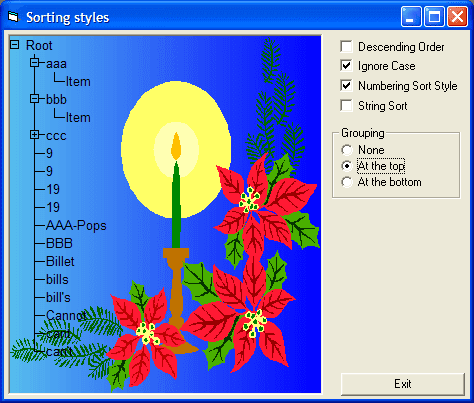Select Item under the aaa node
The height and width of the screenshot is (403, 474).
coord(78,81)
